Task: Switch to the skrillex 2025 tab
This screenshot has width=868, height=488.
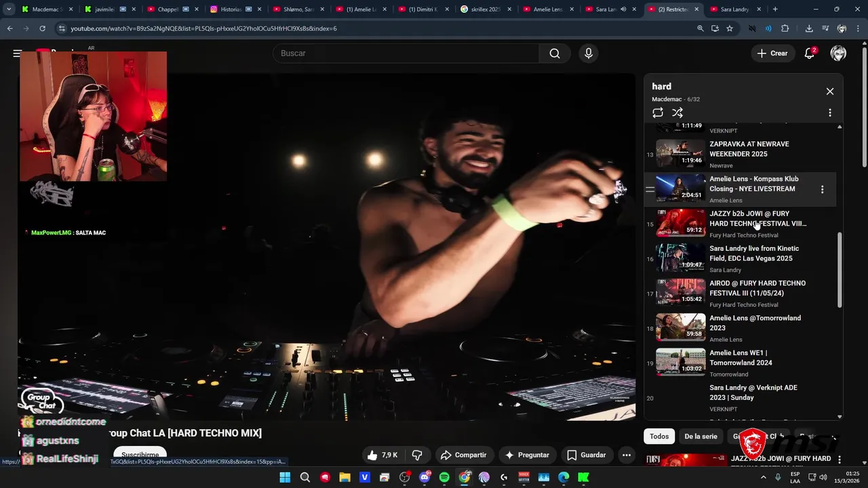Action: [486, 9]
